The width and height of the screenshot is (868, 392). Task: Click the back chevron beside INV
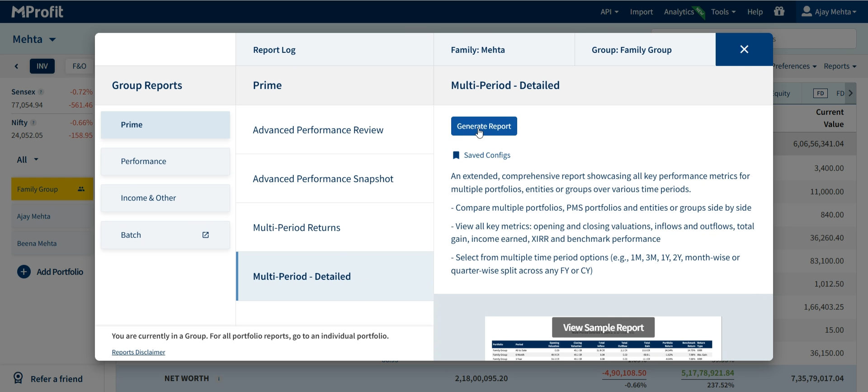click(17, 66)
